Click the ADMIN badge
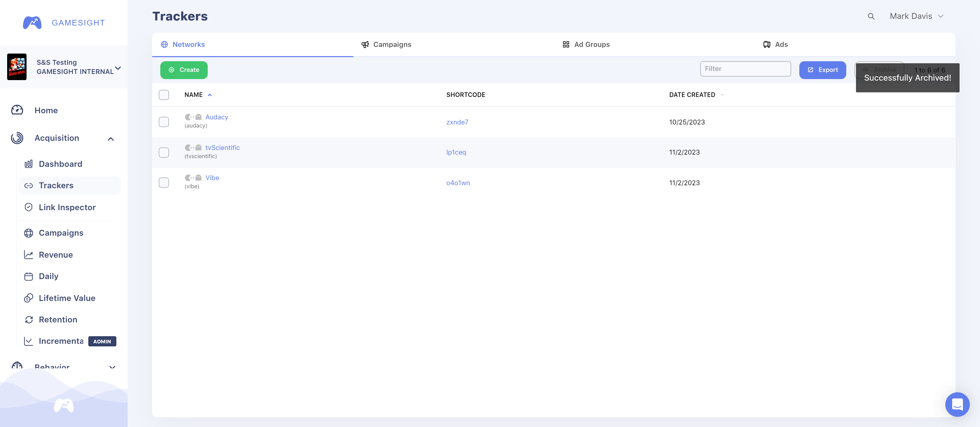The image size is (980, 427). point(102,342)
